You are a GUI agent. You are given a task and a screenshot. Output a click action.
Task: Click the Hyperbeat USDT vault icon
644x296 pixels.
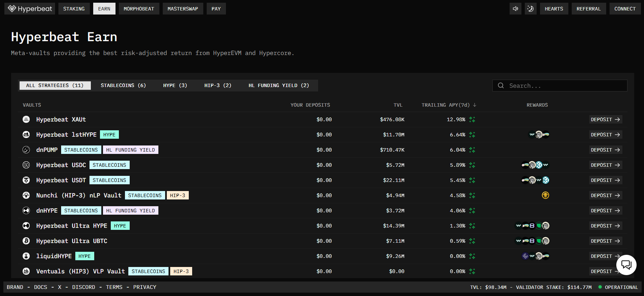pos(26,180)
